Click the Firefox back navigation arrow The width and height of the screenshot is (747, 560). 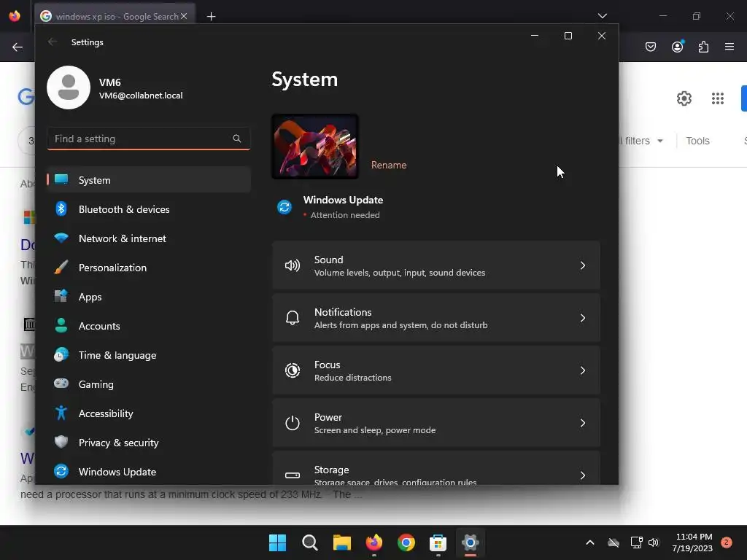tap(18, 47)
